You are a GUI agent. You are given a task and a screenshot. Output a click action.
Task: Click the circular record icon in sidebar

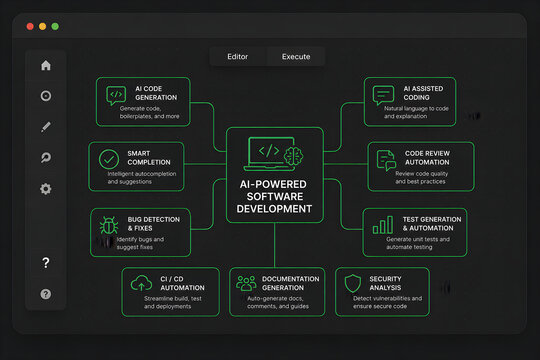point(46,96)
